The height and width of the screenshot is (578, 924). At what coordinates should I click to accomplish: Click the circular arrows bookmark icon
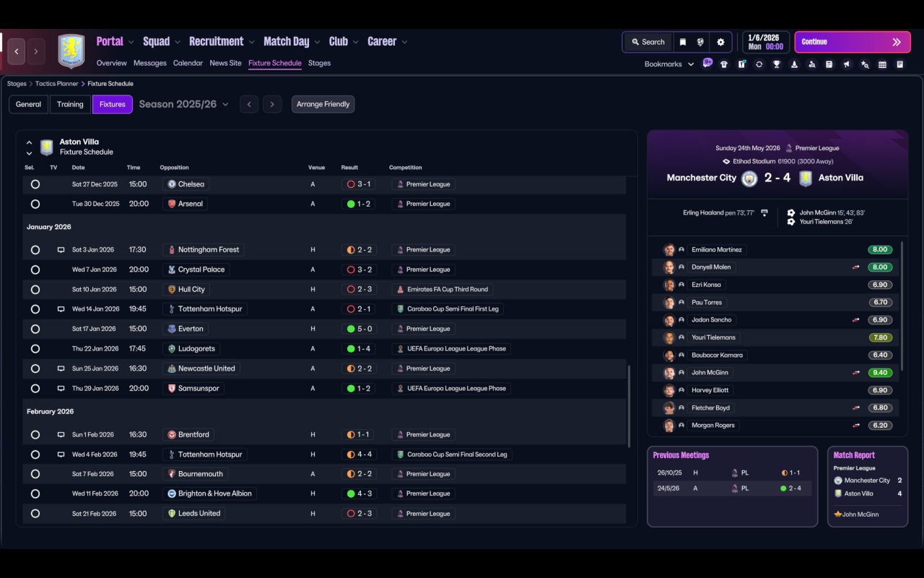click(x=759, y=64)
